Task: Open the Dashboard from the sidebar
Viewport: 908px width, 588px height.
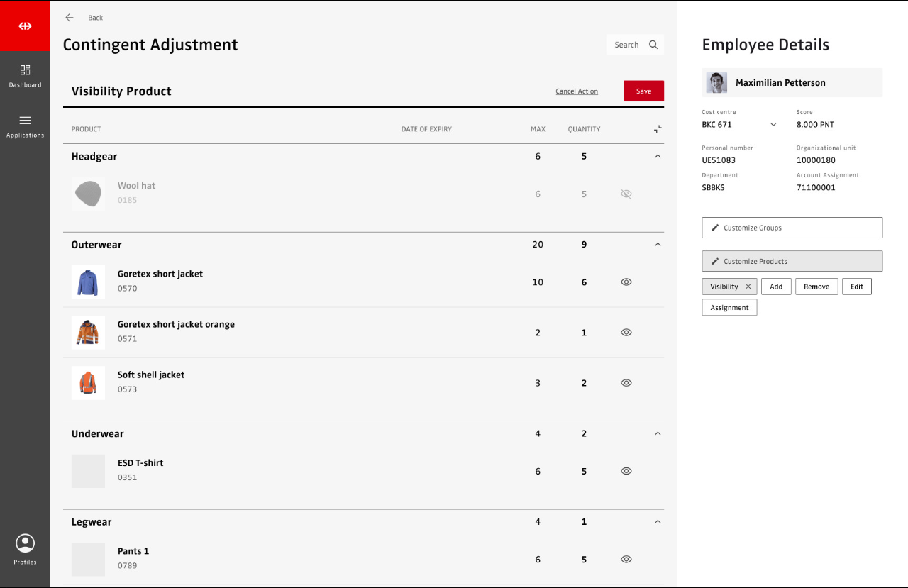Action: pos(25,76)
